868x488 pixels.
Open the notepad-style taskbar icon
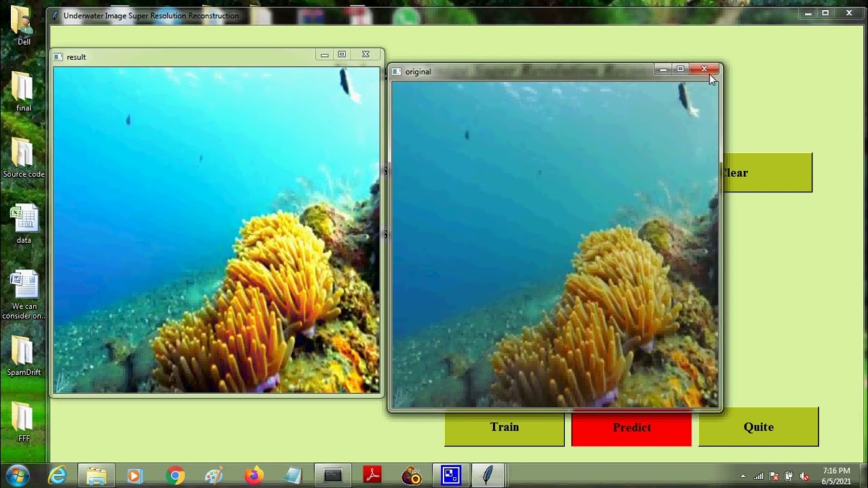click(x=293, y=476)
